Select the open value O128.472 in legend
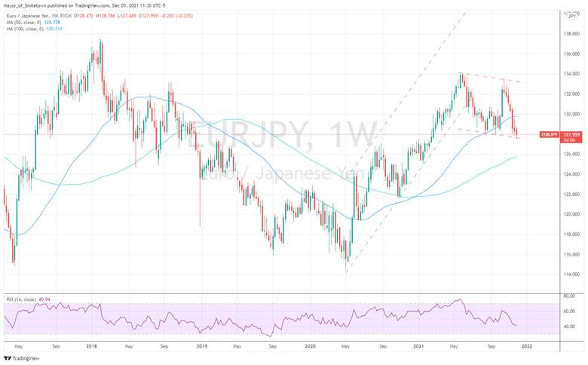This screenshot has height=365, width=588. (84, 16)
